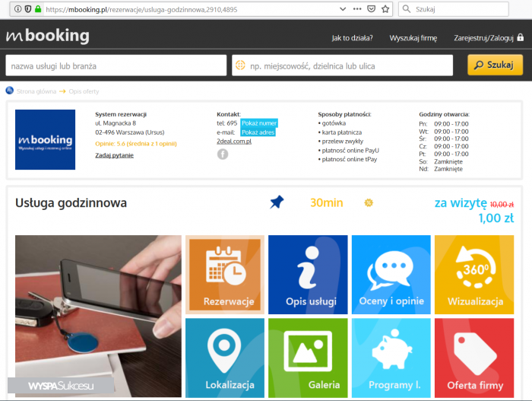The image size is (532, 401).
Task: Click the Zadaj pytanie link
Action: coord(114,155)
